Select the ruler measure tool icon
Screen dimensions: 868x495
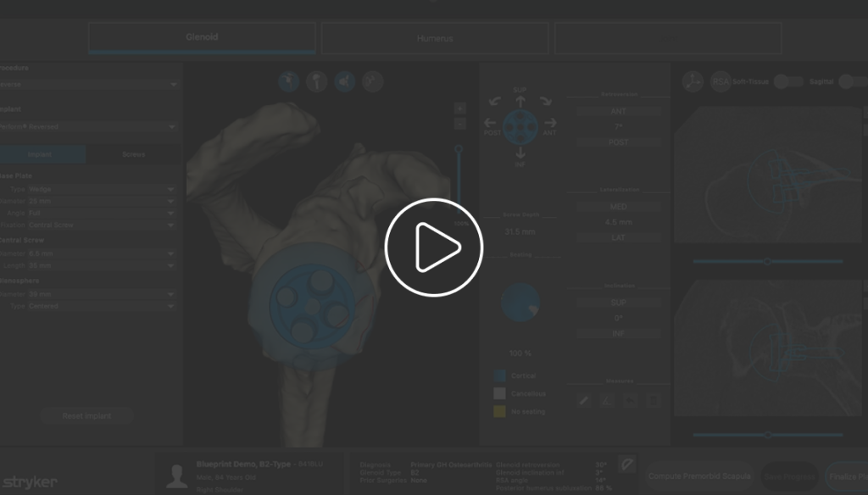pyautogui.click(x=584, y=400)
